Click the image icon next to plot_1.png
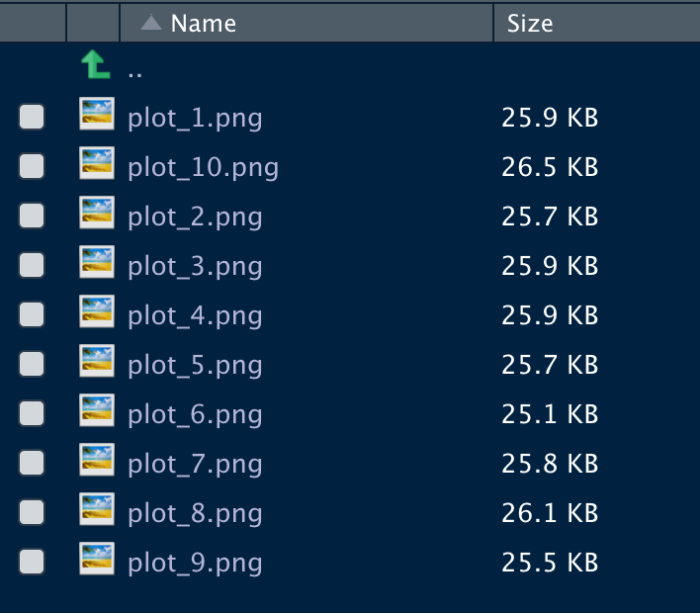Image resolution: width=700 pixels, height=613 pixels. click(x=97, y=115)
